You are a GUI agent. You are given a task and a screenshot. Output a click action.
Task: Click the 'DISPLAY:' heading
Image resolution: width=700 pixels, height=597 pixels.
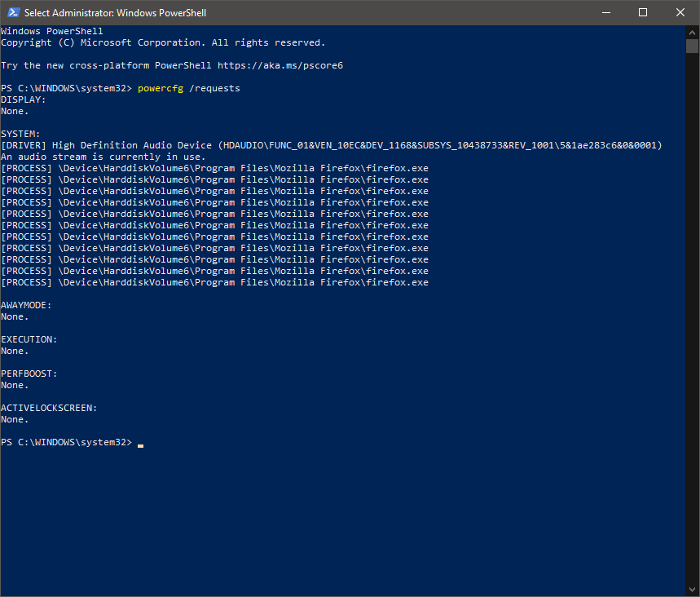(x=23, y=99)
